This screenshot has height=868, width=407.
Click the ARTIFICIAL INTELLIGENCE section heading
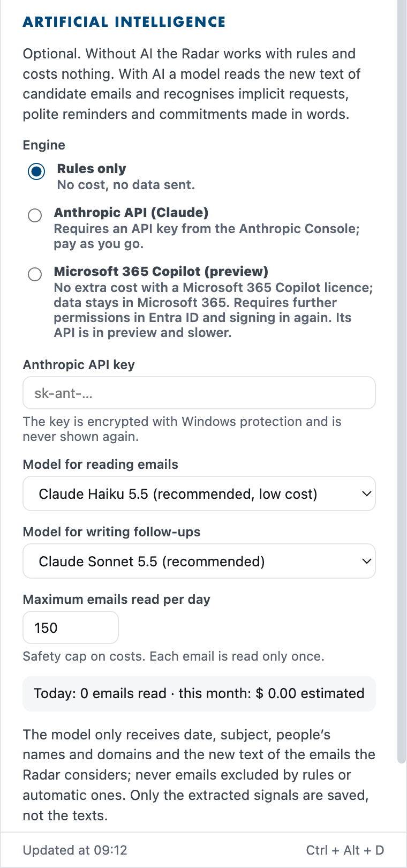tap(124, 22)
